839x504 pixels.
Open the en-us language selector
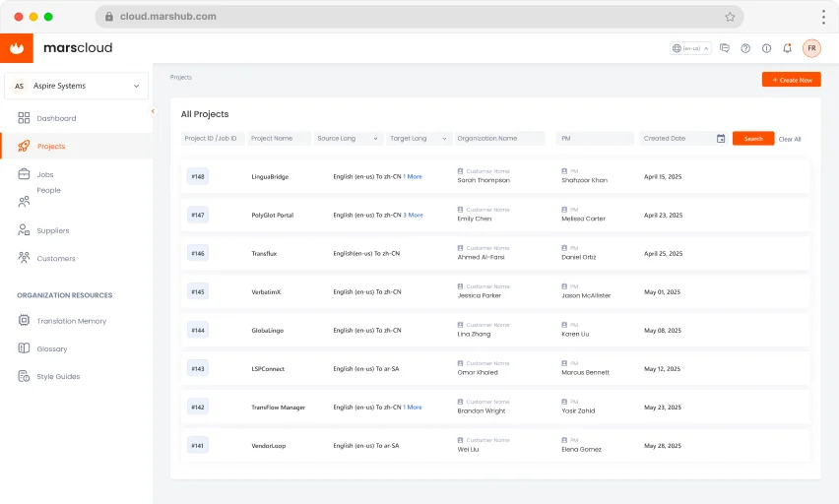click(690, 47)
